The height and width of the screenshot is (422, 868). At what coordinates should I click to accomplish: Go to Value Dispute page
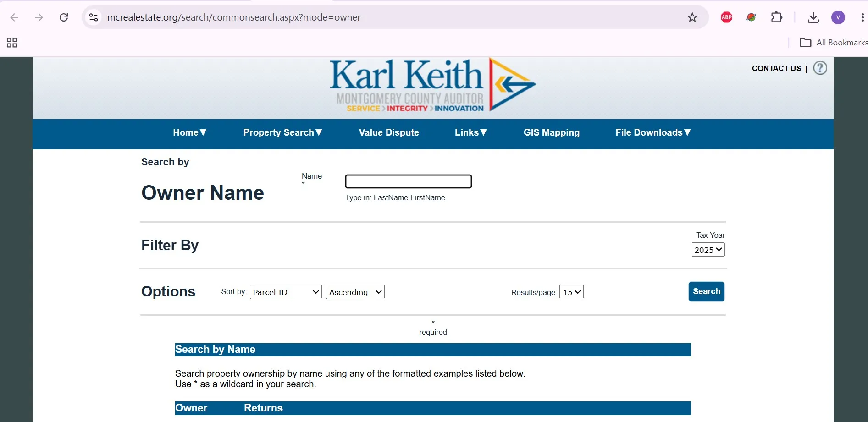click(x=389, y=132)
